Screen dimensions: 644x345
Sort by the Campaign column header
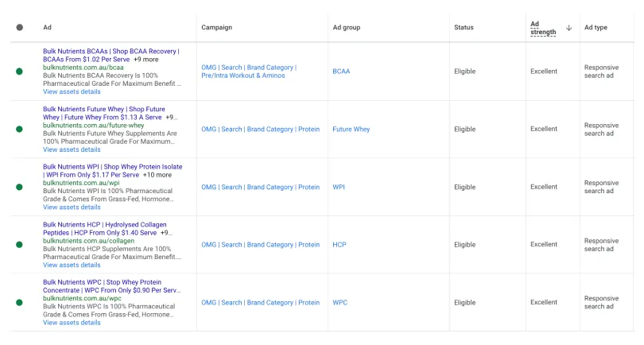(216, 28)
